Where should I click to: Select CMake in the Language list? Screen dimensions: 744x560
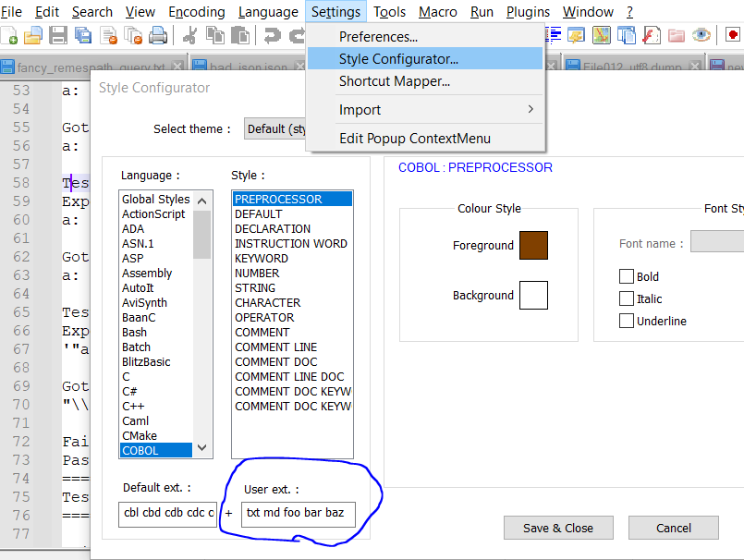tap(156, 435)
